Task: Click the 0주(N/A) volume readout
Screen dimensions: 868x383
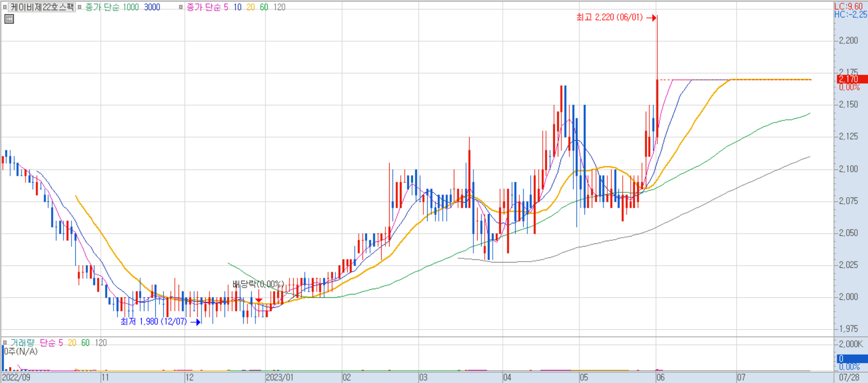Action: (x=21, y=352)
